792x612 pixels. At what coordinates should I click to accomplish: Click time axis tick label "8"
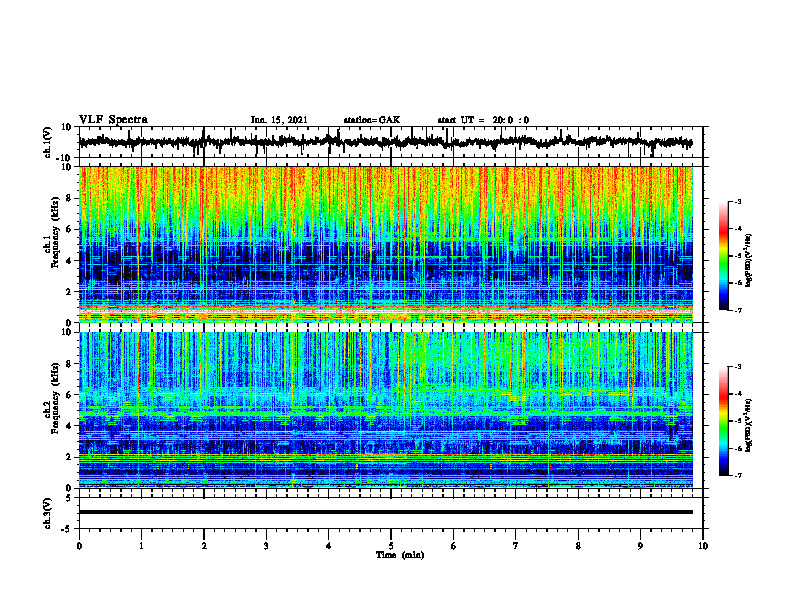(x=578, y=546)
